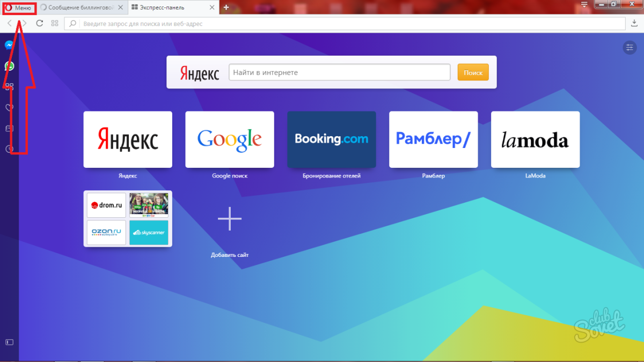Screen dimensions: 644x362
Task: Open WhatsApp in sidebar
Action: point(9,66)
